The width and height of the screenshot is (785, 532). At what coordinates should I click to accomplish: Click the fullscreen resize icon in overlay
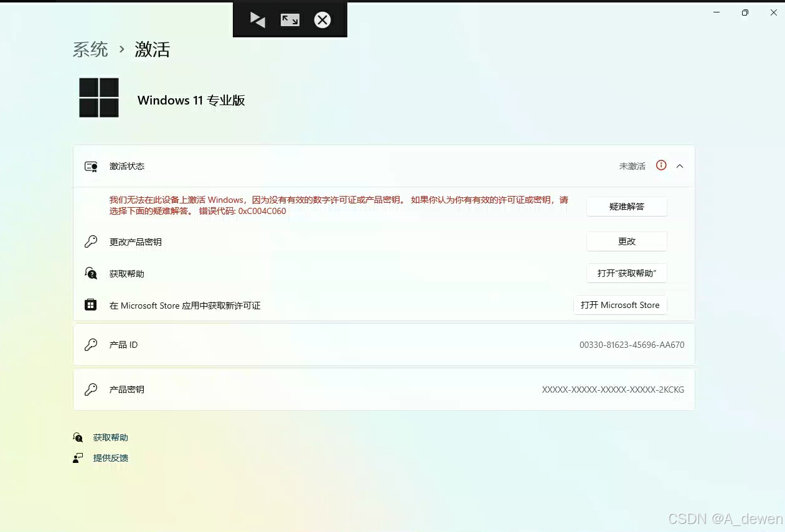[x=290, y=20]
